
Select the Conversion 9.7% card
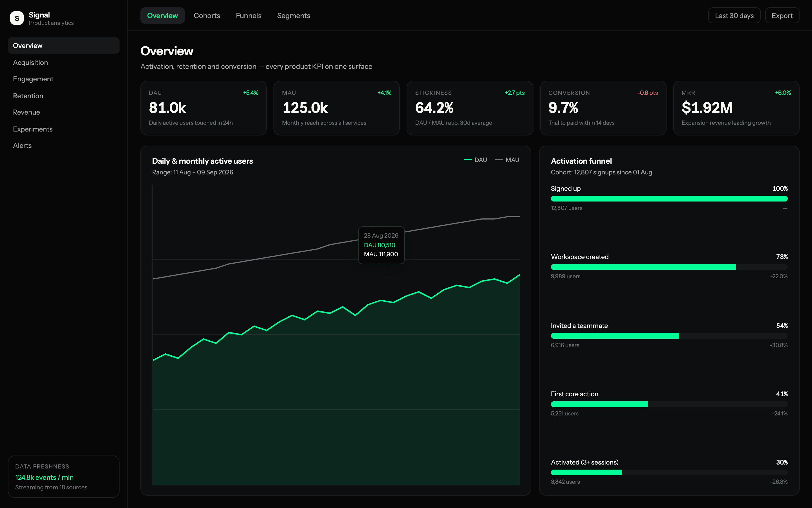pos(603,108)
